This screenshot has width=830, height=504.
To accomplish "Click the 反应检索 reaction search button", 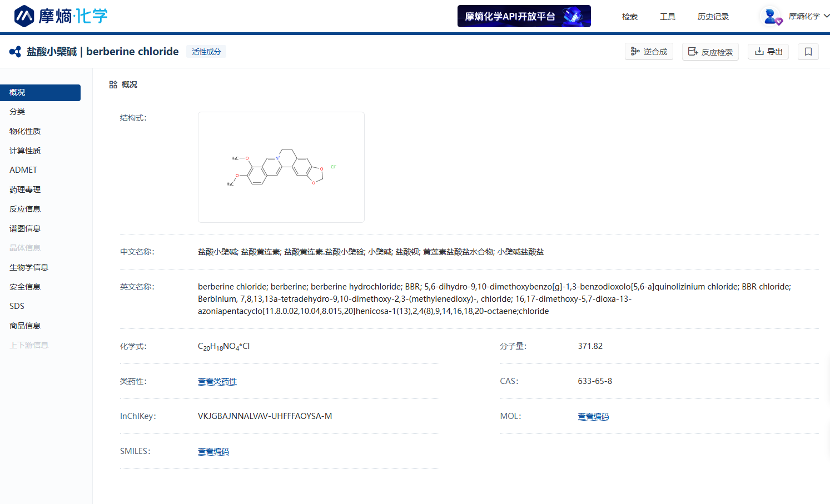I will 710,52.
